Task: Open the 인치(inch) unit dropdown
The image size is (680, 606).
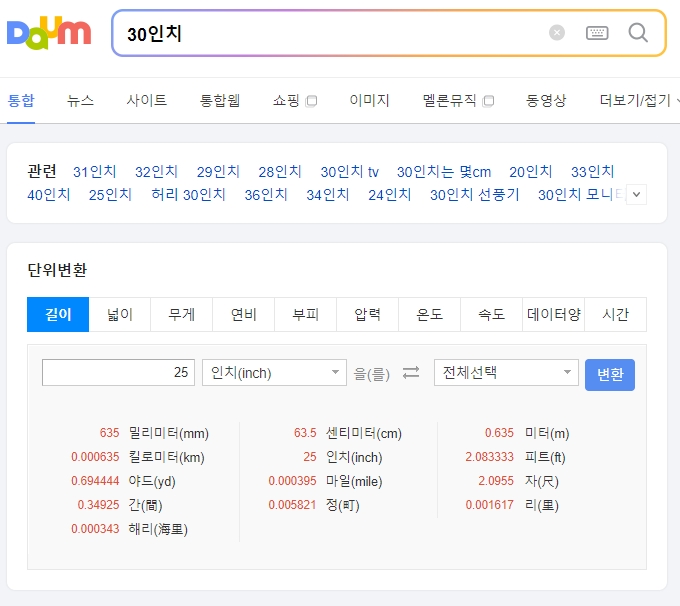Action: [274, 372]
